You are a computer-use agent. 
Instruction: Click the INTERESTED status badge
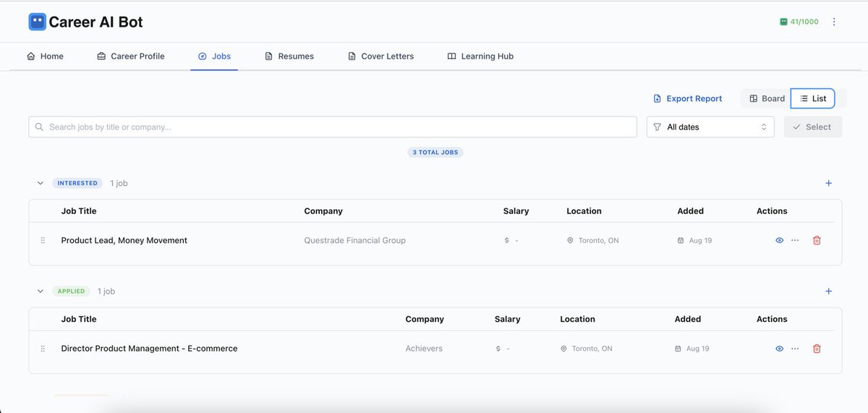[x=77, y=184]
